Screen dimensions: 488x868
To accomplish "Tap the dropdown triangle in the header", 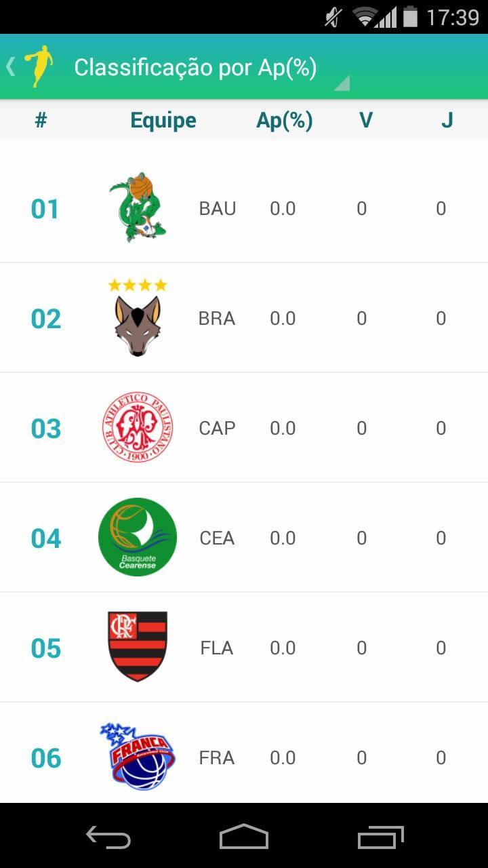I will click(342, 83).
